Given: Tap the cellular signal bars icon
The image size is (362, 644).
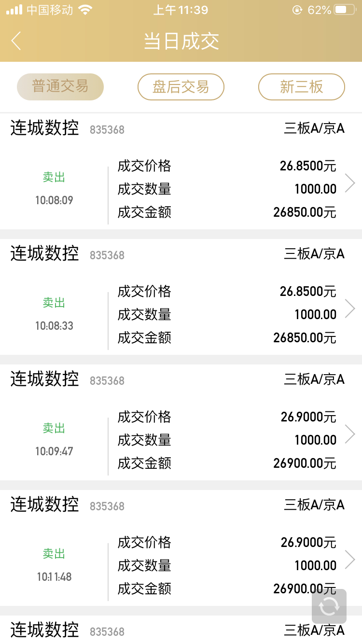Looking at the screenshot, I should point(14,10).
